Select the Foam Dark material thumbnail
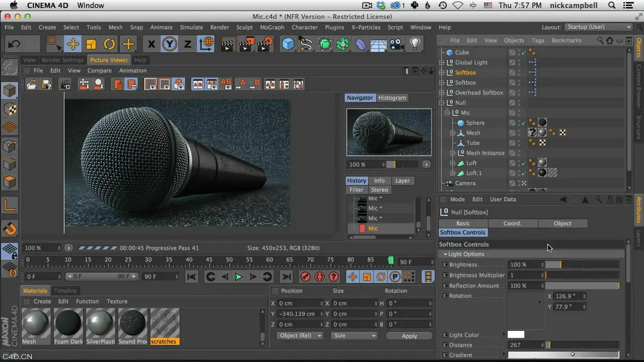644x362 pixels. tap(68, 327)
